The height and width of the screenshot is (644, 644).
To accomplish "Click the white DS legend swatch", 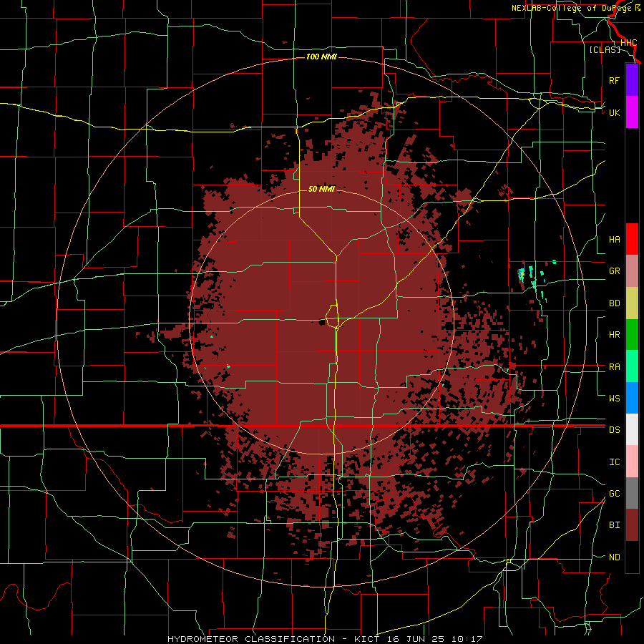I will pos(632,429).
